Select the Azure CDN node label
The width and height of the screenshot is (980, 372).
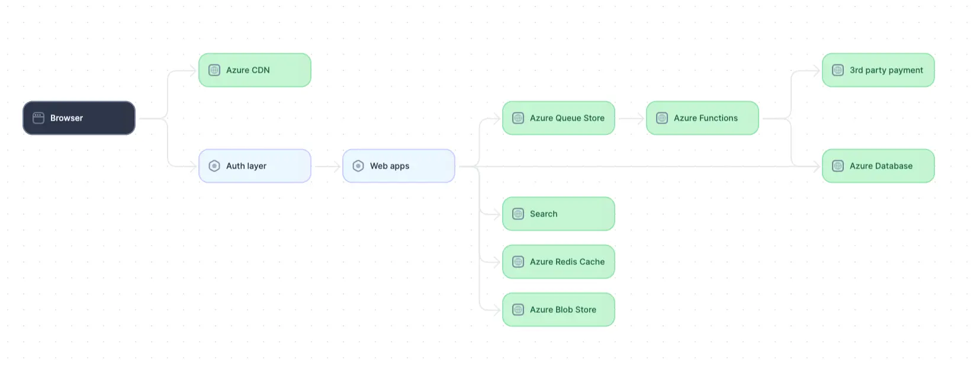[x=248, y=70]
